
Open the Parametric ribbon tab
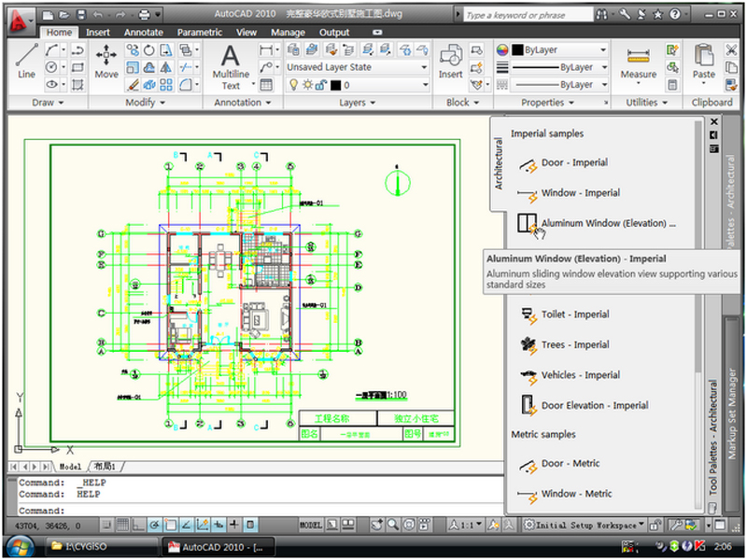[200, 33]
